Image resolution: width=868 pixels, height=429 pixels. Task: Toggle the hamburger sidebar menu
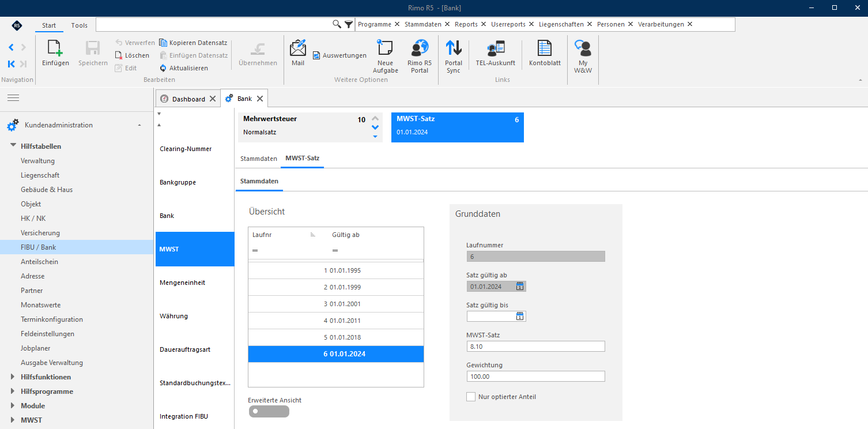point(13,98)
